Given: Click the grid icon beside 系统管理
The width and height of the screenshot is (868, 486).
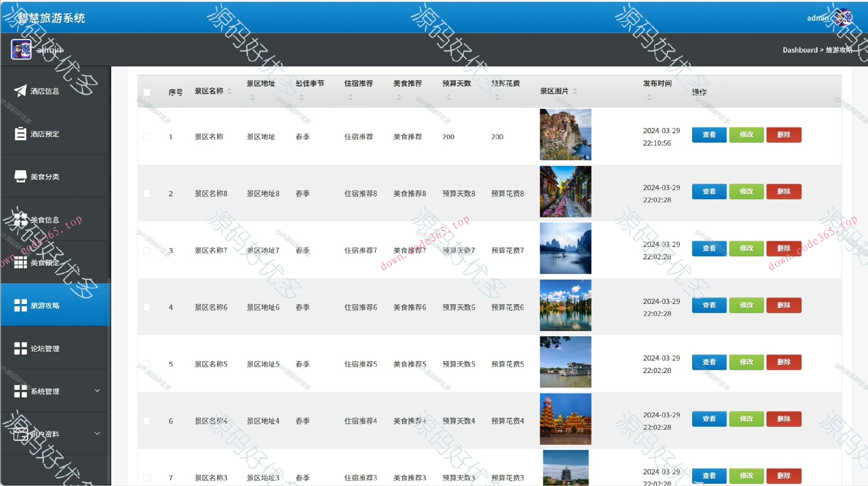Looking at the screenshot, I should (x=20, y=391).
